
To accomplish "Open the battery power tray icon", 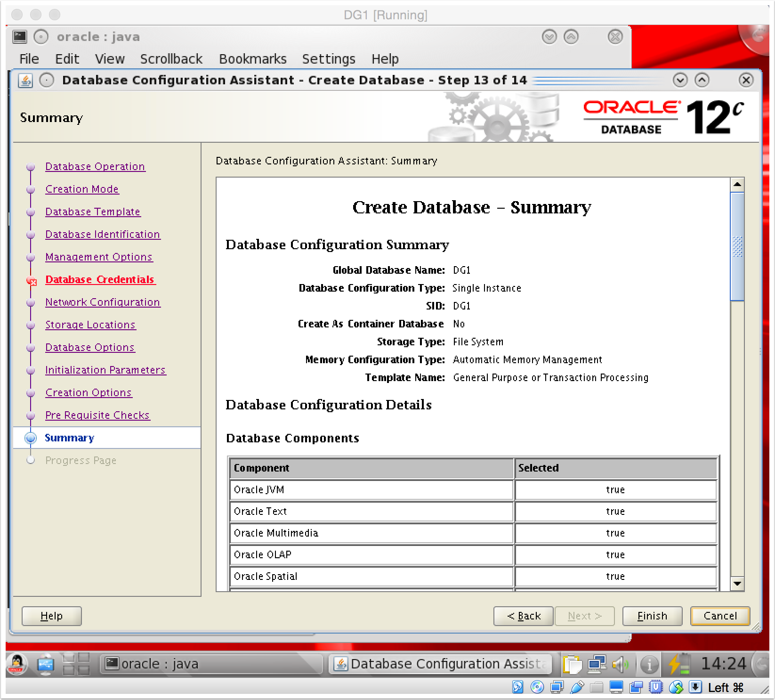I will click(678, 664).
